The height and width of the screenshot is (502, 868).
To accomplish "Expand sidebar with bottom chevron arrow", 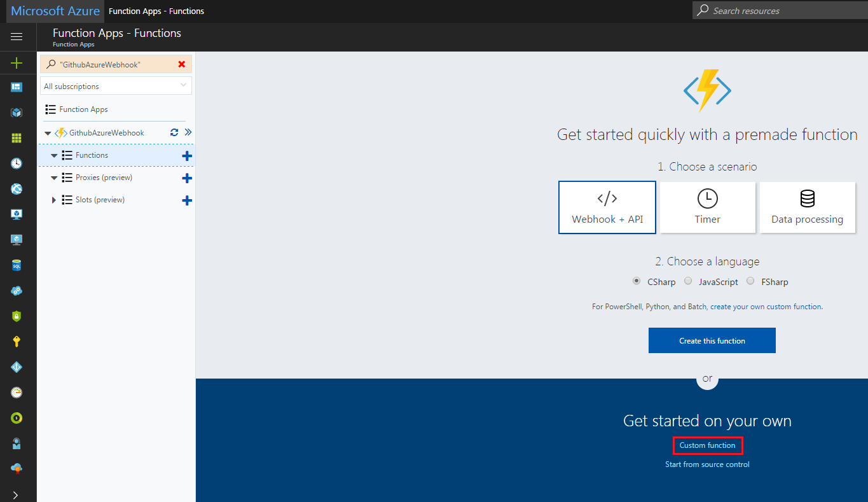I will tap(17, 494).
